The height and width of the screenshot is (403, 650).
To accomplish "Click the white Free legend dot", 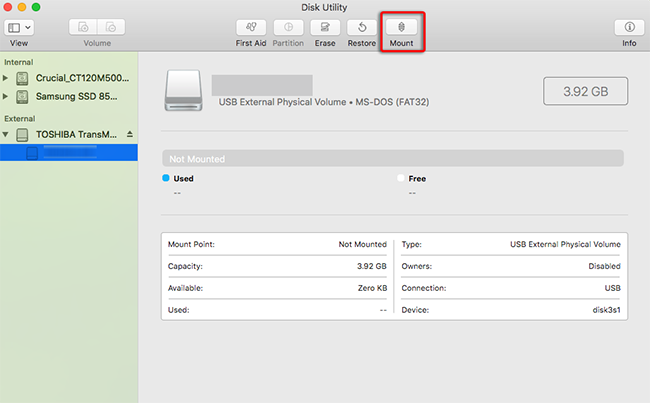I will point(400,178).
